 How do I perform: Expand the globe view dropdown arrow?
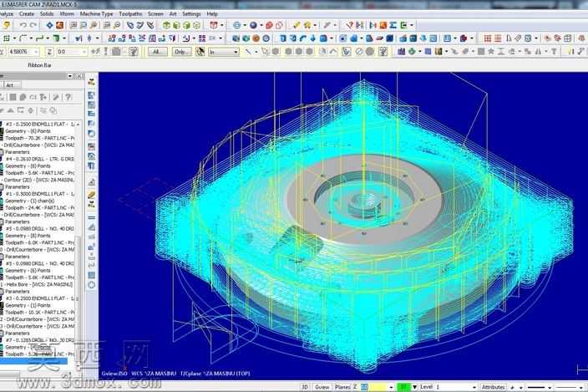245,26
